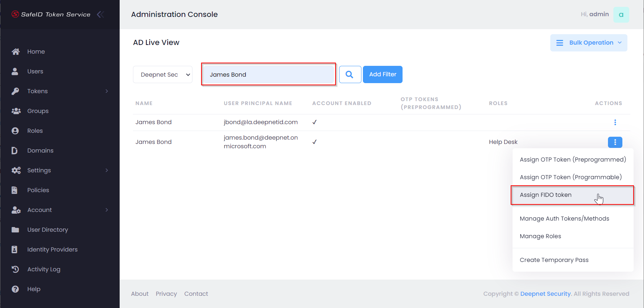Choose Create Temporary Pass option
The image size is (644, 308).
tap(554, 260)
